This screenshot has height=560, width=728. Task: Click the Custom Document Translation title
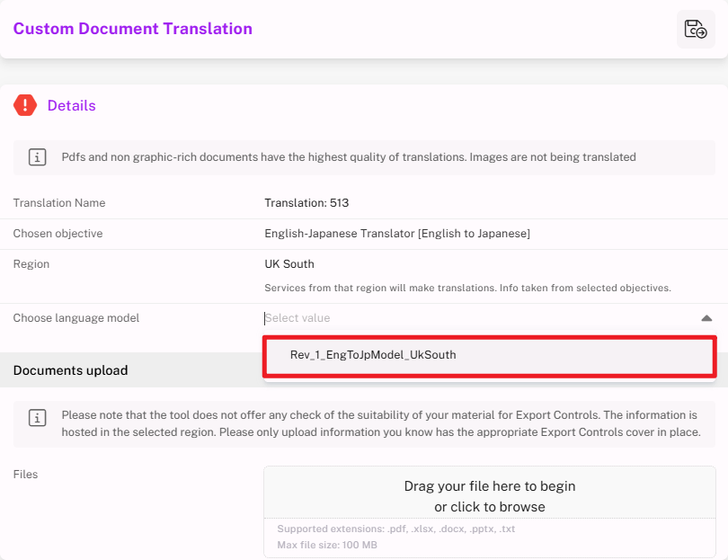click(x=133, y=29)
